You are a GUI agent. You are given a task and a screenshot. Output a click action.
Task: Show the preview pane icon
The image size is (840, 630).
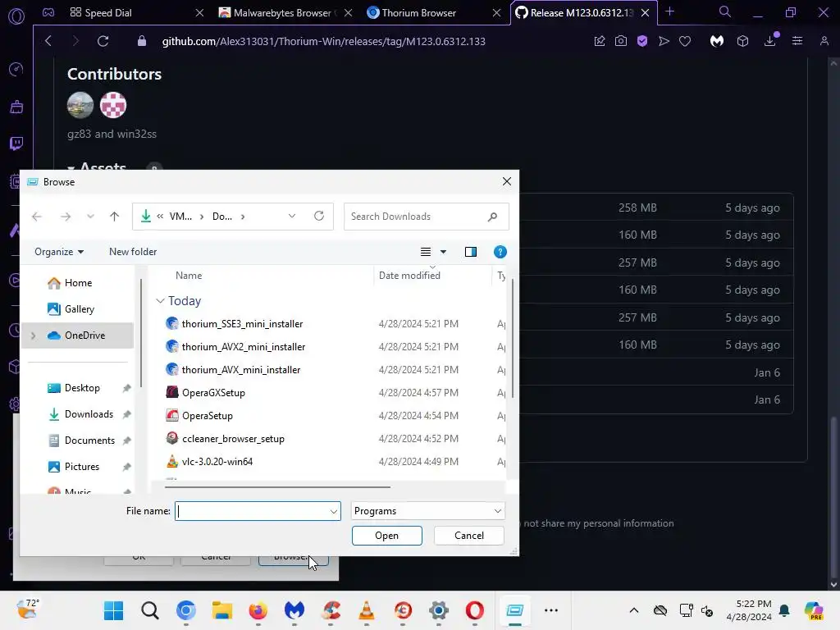point(470,252)
